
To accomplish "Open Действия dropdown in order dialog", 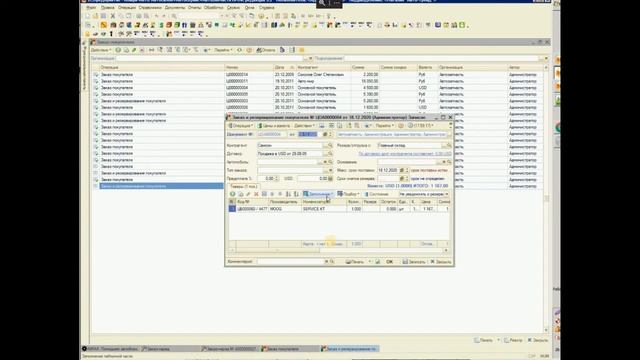I will (304, 126).
